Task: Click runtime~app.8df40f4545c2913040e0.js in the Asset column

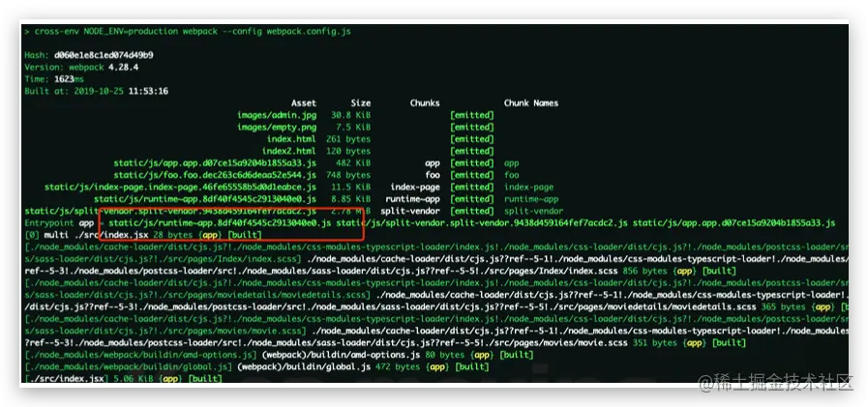Action: (205, 199)
